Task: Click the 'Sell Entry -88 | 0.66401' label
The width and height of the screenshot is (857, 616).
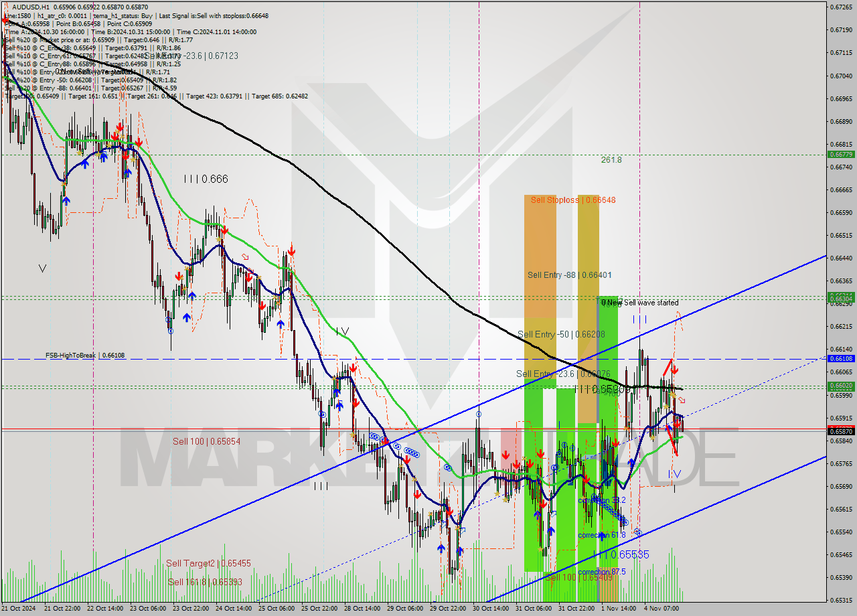Action: [x=569, y=275]
